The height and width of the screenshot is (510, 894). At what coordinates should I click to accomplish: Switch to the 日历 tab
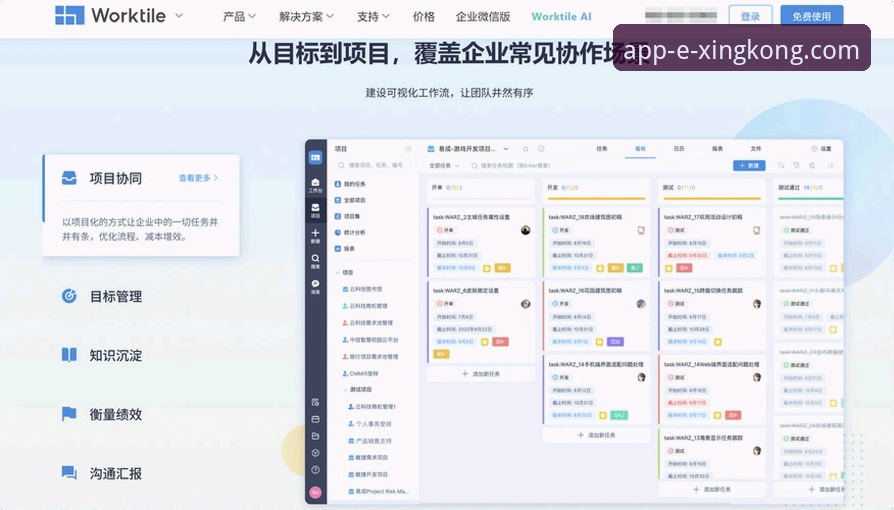pyautogui.click(x=679, y=149)
